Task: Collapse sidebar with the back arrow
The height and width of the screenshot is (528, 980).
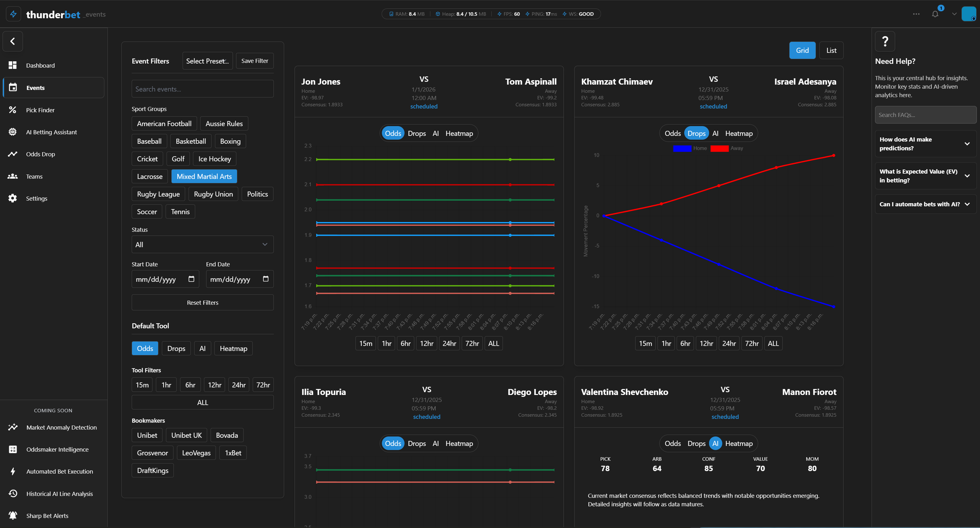Action: (13, 41)
